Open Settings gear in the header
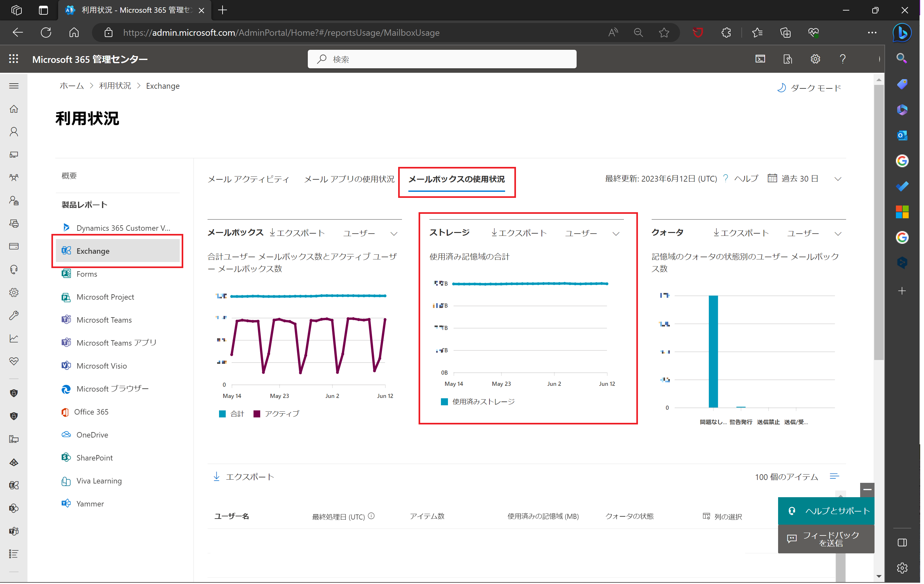This screenshot has height=584, width=924. 815,59
